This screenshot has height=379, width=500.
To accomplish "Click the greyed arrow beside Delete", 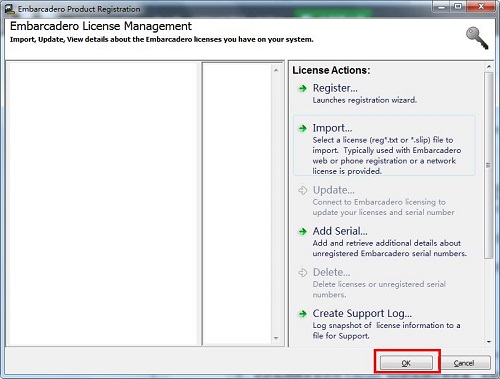I will click(x=302, y=273).
